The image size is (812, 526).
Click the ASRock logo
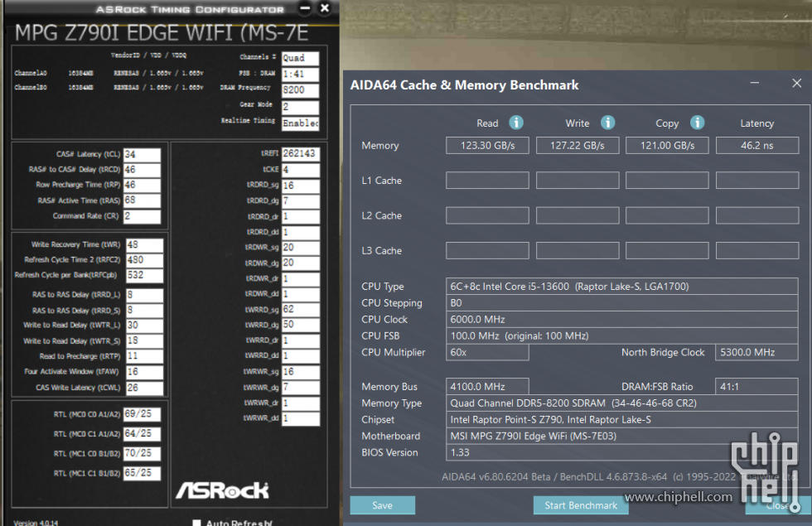coord(222,490)
